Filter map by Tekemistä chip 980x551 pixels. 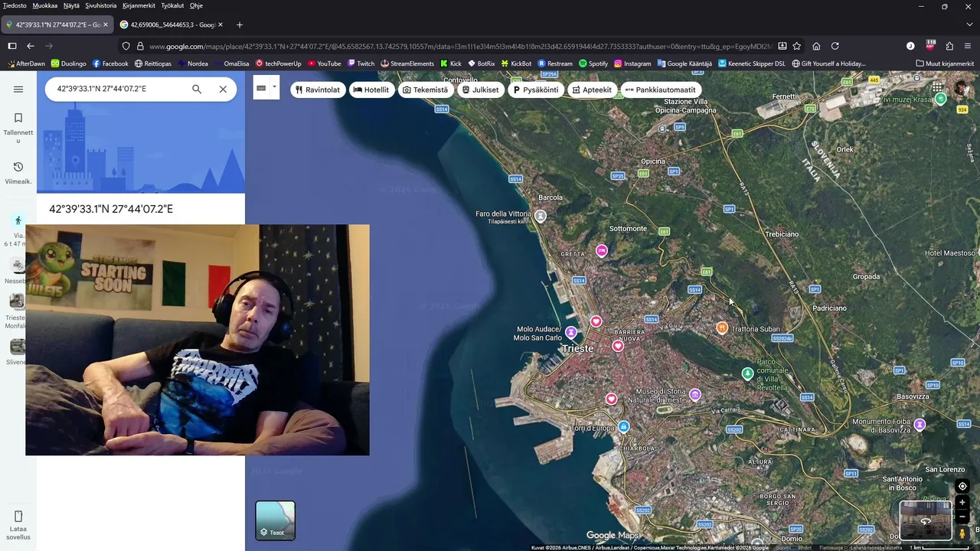pos(425,90)
